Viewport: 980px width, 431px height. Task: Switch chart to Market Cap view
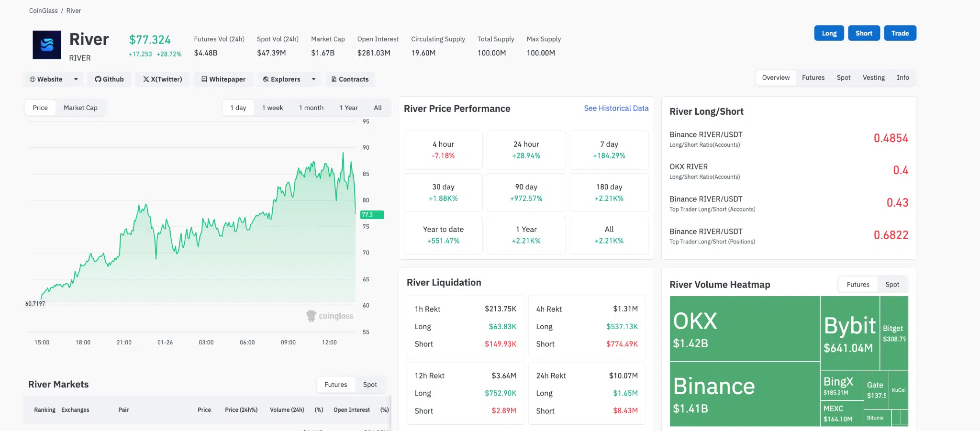point(80,108)
